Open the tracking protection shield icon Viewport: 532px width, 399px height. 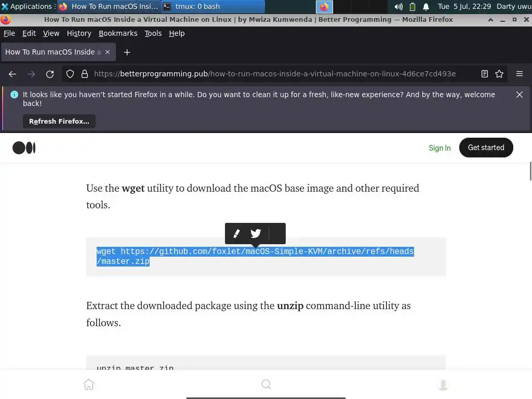click(70, 74)
